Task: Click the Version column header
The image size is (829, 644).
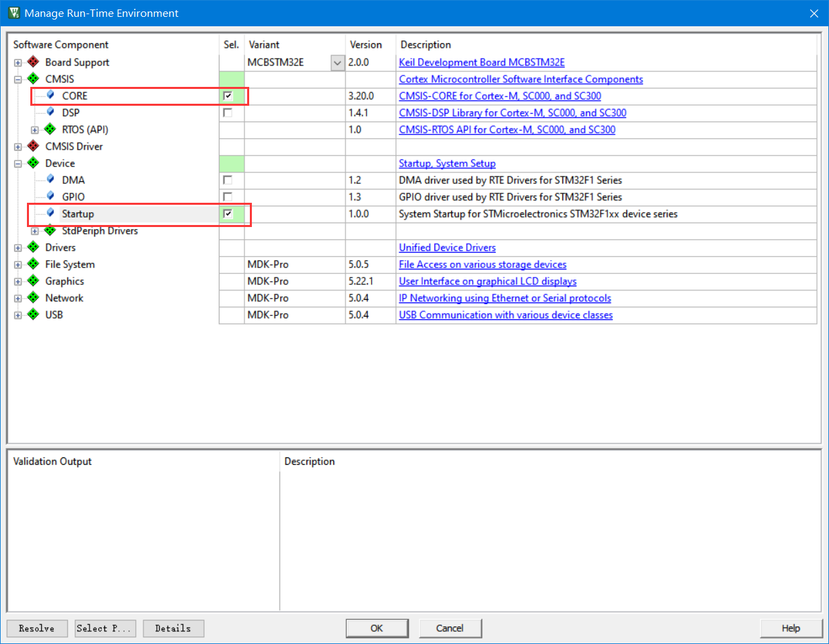Action: coord(366,44)
